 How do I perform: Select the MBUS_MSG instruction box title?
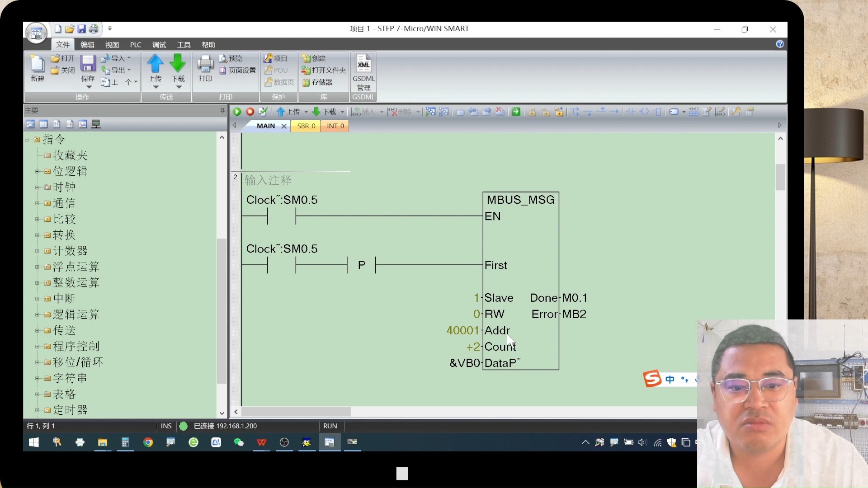click(x=520, y=200)
